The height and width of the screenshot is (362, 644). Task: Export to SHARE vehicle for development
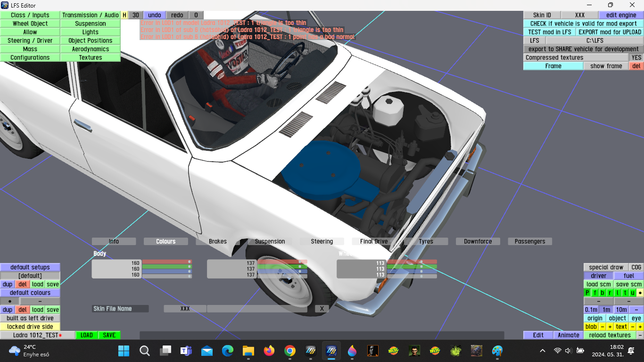click(583, 49)
